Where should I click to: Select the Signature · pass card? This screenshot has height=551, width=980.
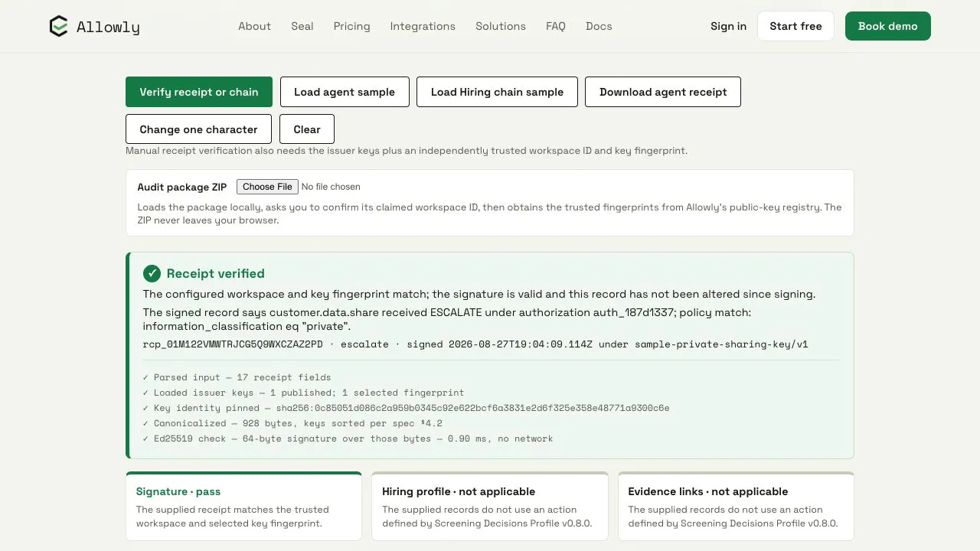pyautogui.click(x=243, y=507)
